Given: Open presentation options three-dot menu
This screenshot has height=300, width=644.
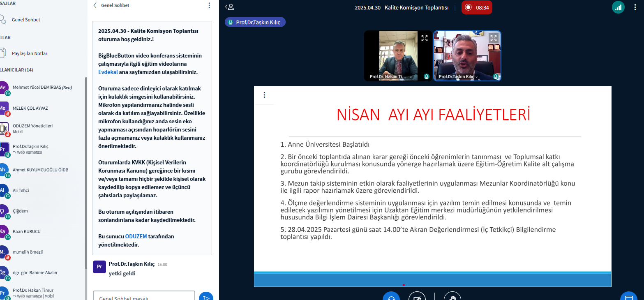Looking at the screenshot, I should [x=264, y=95].
